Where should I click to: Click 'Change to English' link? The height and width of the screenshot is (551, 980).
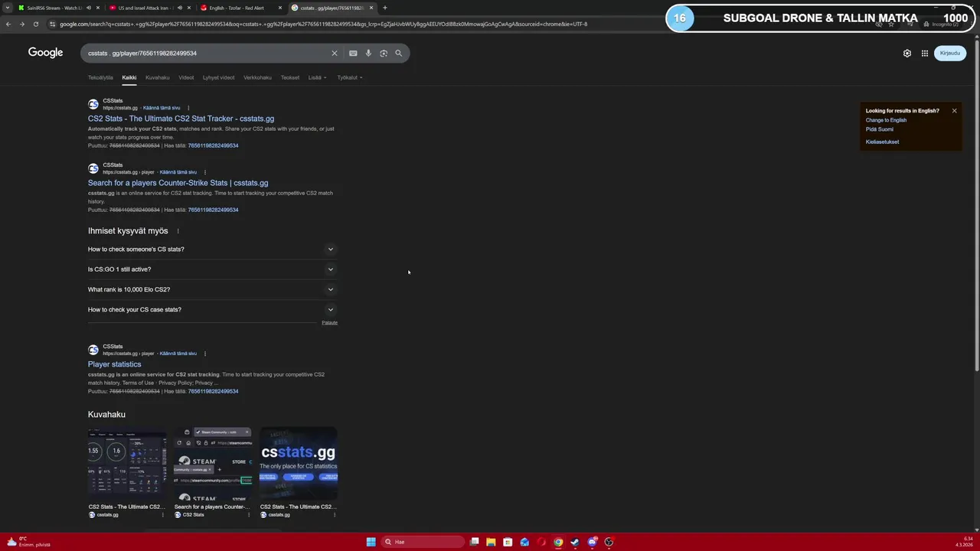pyautogui.click(x=886, y=120)
